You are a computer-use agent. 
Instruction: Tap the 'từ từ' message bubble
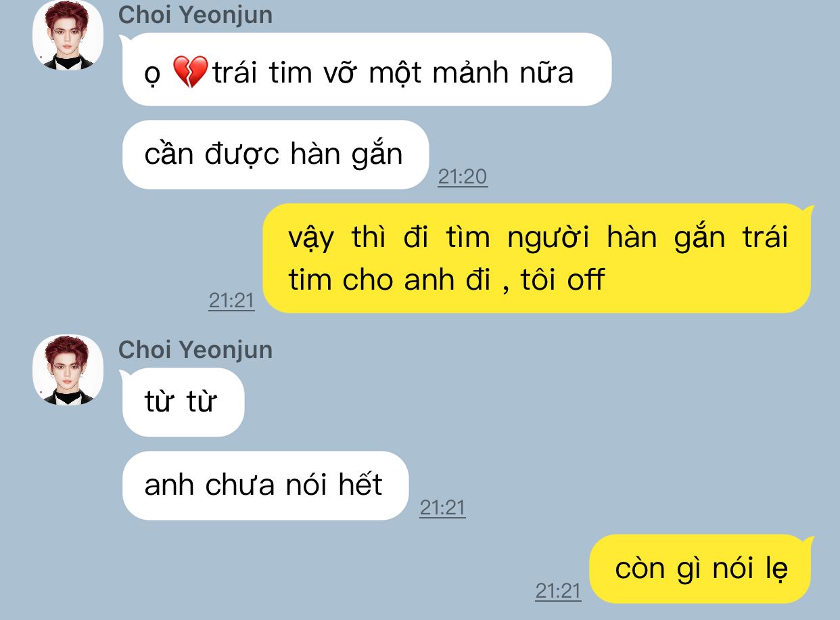(183, 402)
